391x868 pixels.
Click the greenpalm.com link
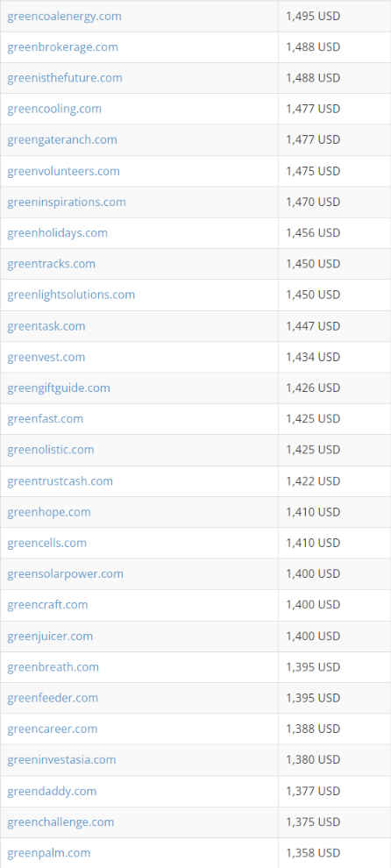point(49,853)
